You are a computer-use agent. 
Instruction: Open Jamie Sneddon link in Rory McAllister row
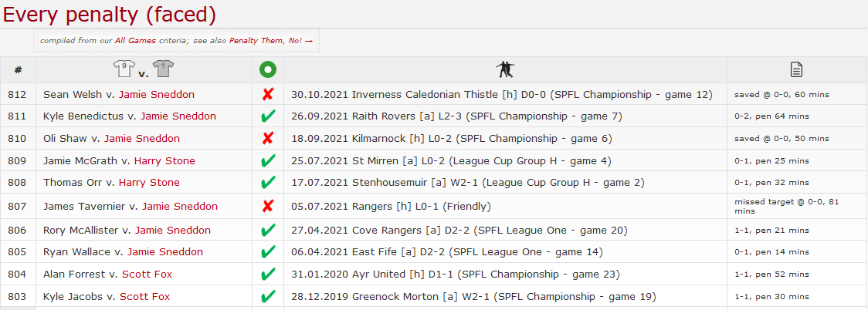click(x=173, y=230)
